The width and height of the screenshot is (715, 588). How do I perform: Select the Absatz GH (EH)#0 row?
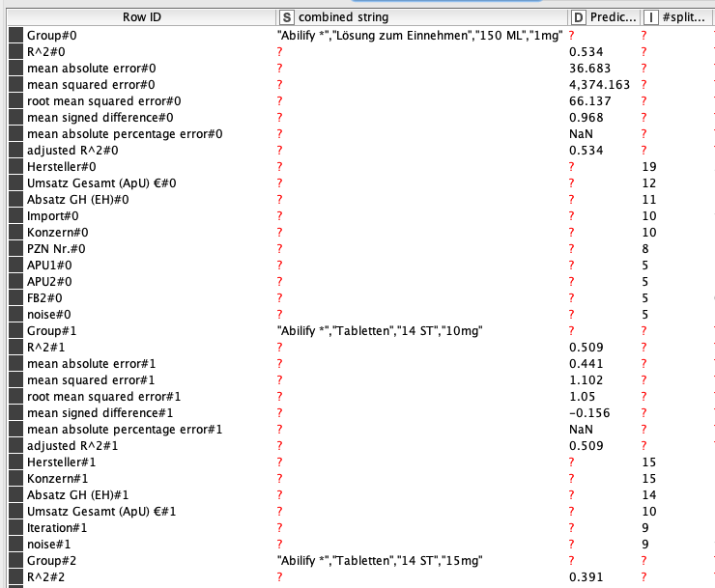click(x=78, y=200)
